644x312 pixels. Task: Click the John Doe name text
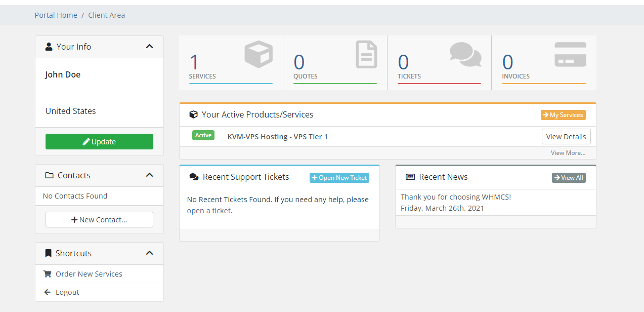point(63,74)
